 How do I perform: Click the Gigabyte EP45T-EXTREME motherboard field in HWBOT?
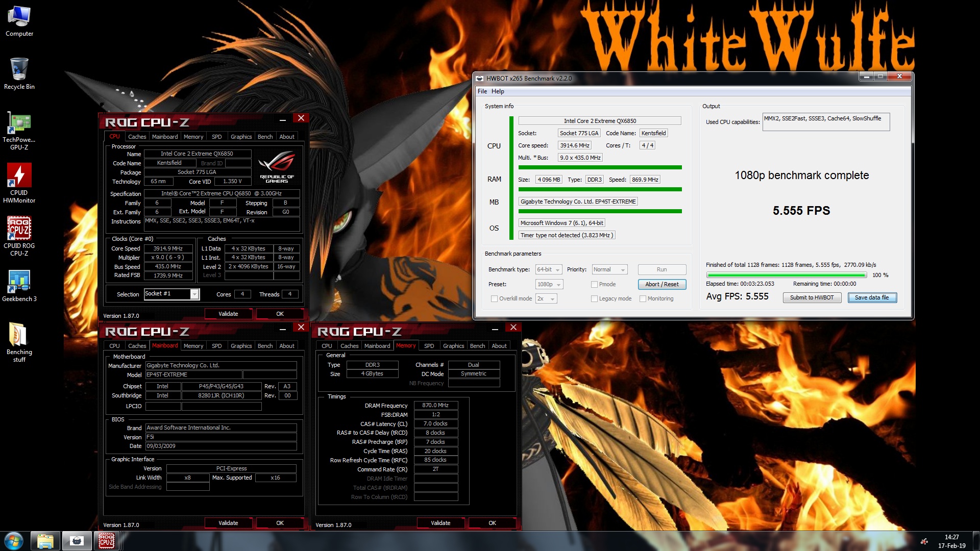(578, 202)
